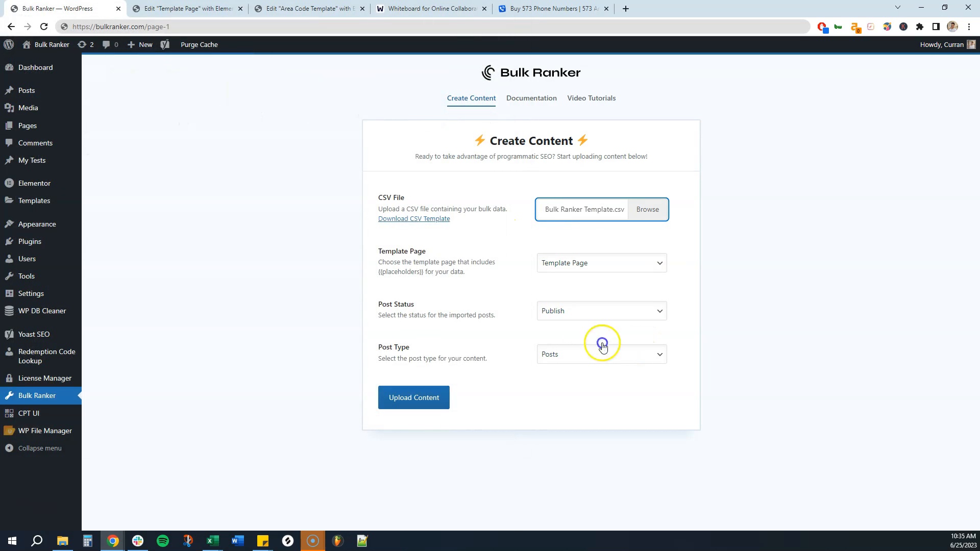Click the Download CSV Template link

pyautogui.click(x=413, y=218)
